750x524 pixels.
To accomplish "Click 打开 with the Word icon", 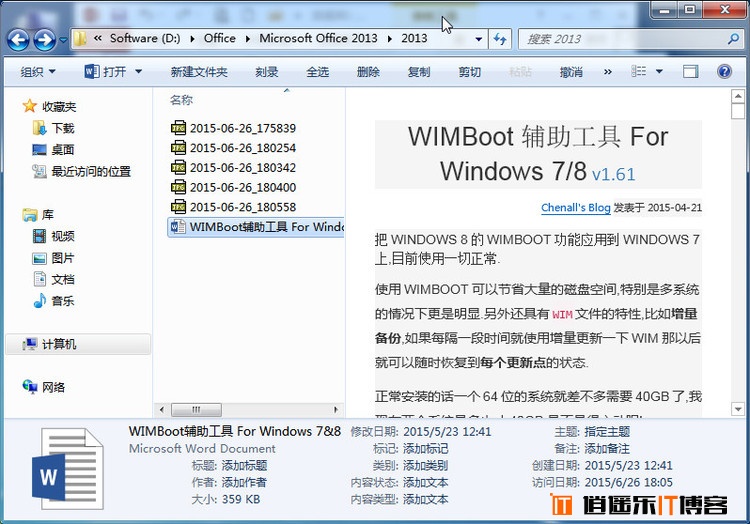I will [105, 72].
